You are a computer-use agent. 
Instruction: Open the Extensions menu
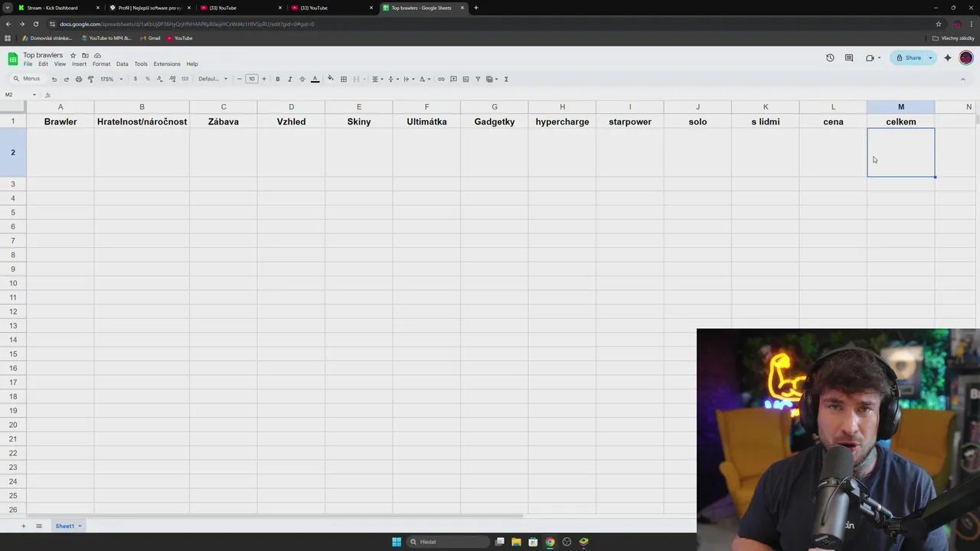click(x=167, y=64)
